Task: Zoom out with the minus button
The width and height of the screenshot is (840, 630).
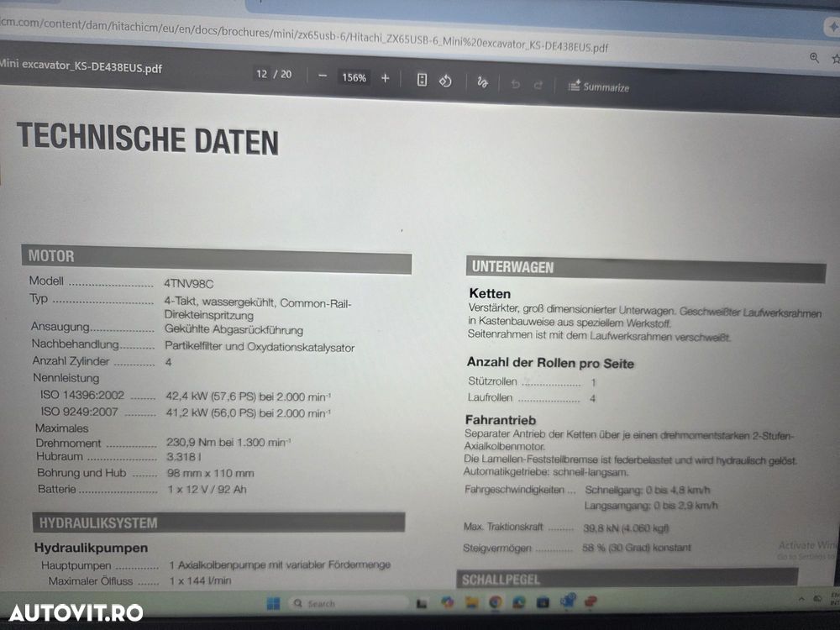Action: click(322, 76)
